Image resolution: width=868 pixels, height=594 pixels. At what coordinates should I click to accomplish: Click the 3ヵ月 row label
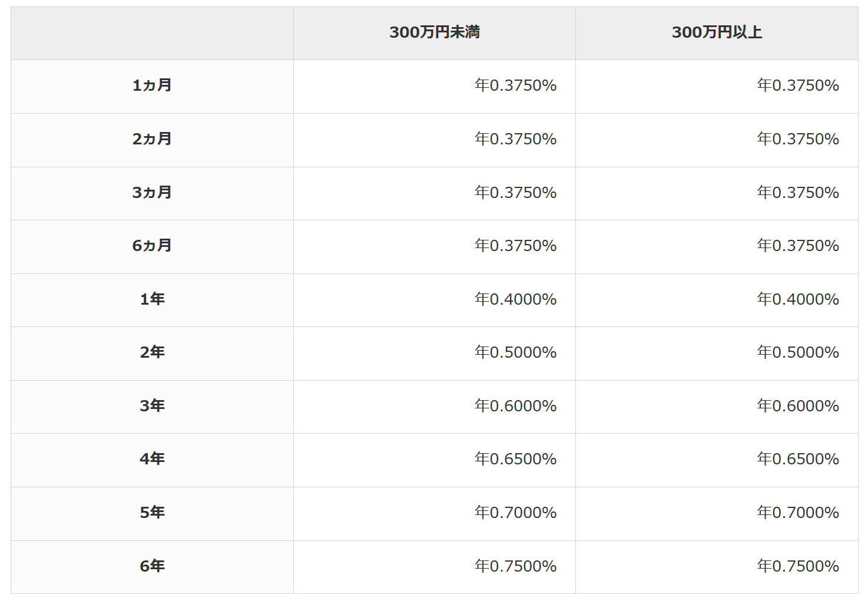(x=152, y=193)
